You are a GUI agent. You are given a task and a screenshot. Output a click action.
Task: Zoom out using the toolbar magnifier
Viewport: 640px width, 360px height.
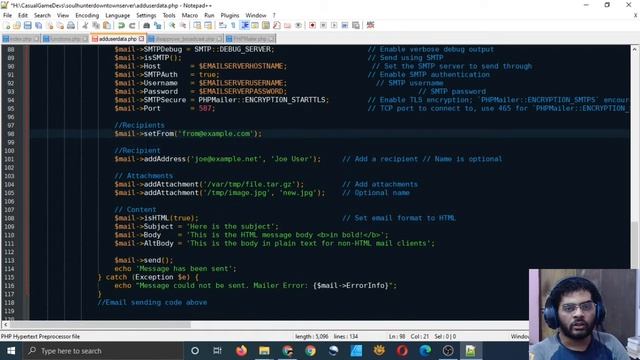(182, 25)
